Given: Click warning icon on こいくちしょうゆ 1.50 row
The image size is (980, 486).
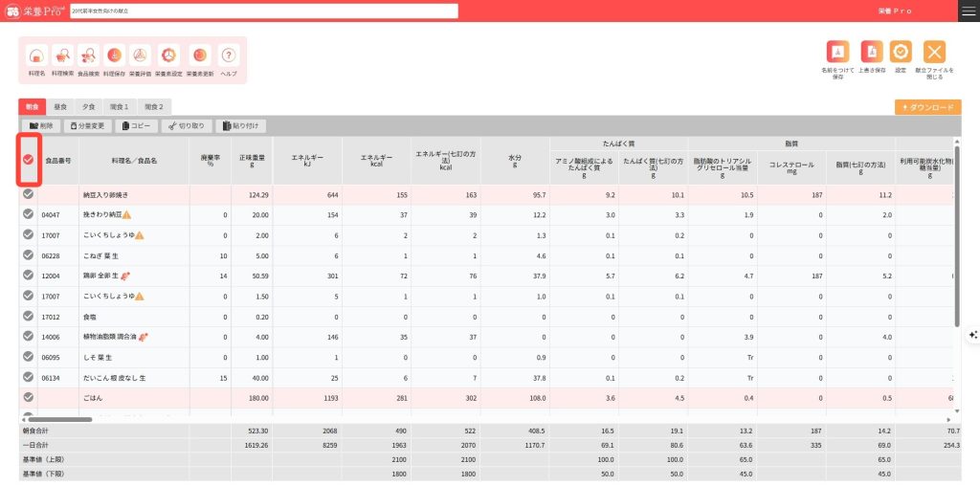Looking at the screenshot, I should 140,297.
